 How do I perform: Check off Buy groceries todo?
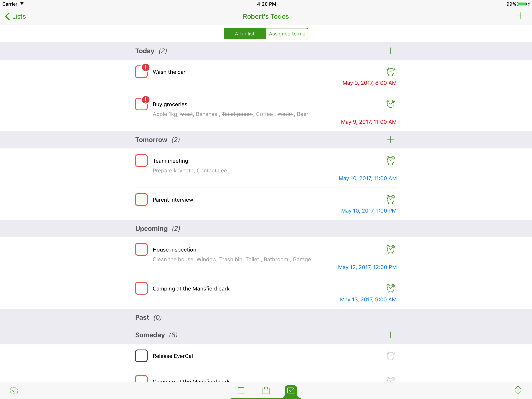coord(141,104)
